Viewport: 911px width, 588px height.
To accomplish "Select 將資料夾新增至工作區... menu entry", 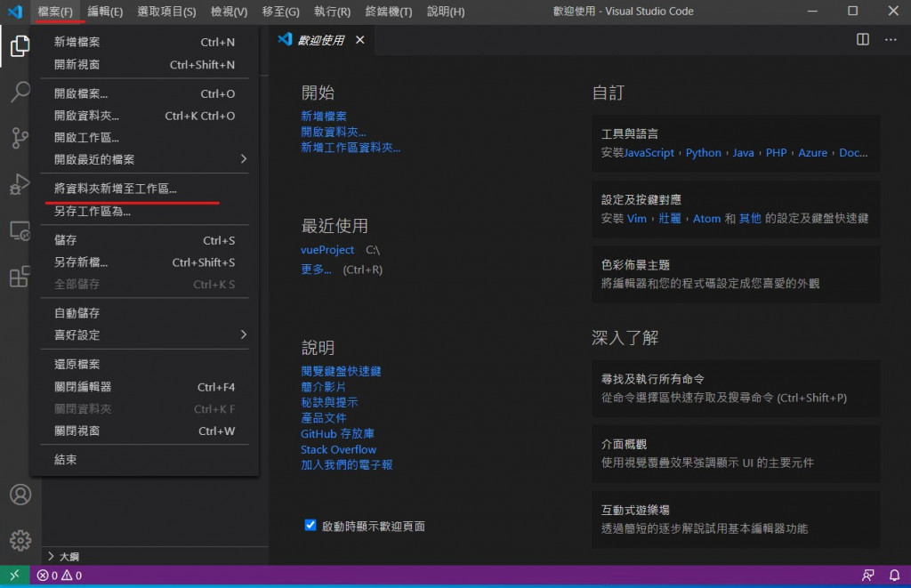I will (144, 189).
